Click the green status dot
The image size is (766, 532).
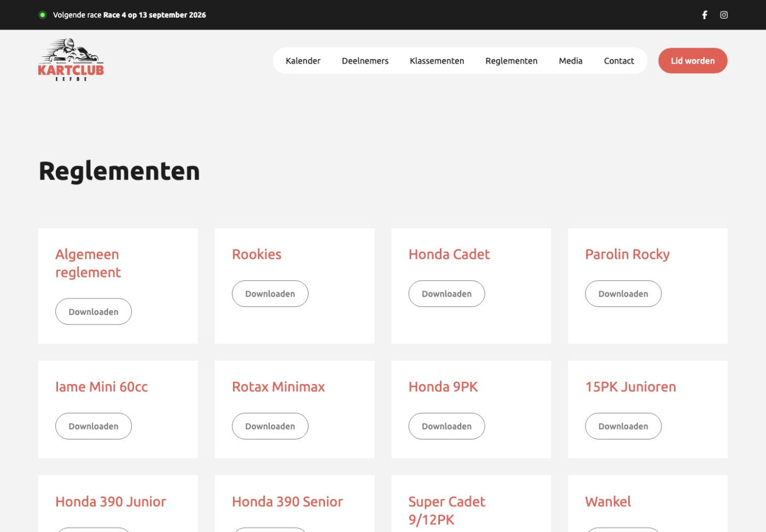click(43, 15)
